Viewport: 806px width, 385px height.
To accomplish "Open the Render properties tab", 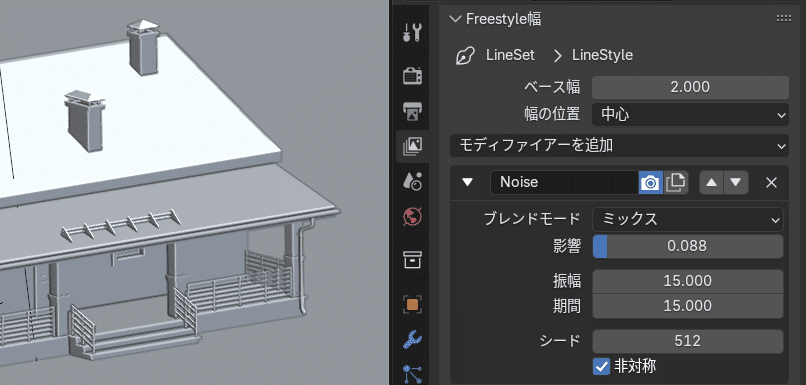I will pyautogui.click(x=412, y=75).
